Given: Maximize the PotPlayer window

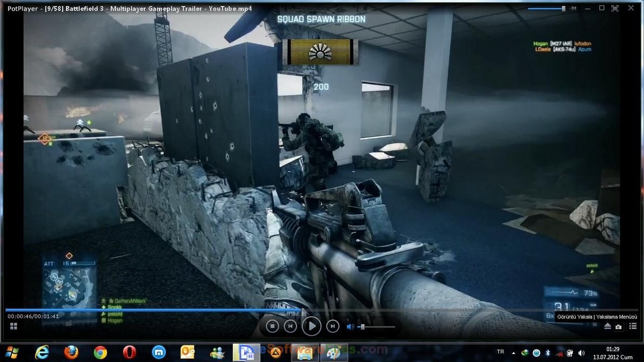Looking at the screenshot, I should (602, 8).
